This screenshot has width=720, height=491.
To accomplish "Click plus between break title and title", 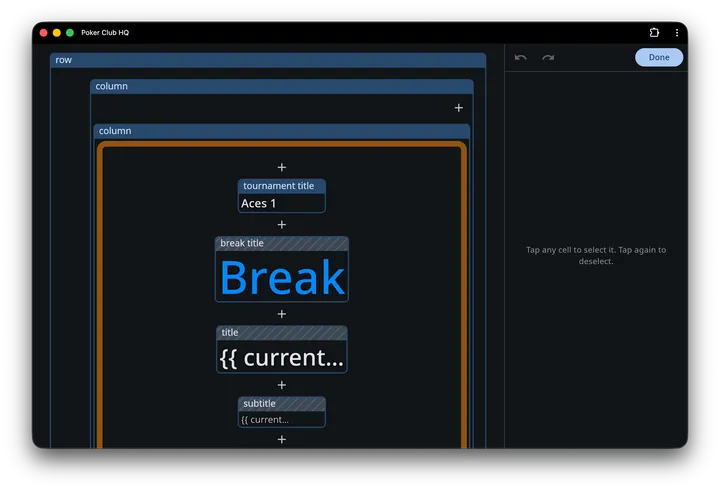I will click(x=282, y=314).
